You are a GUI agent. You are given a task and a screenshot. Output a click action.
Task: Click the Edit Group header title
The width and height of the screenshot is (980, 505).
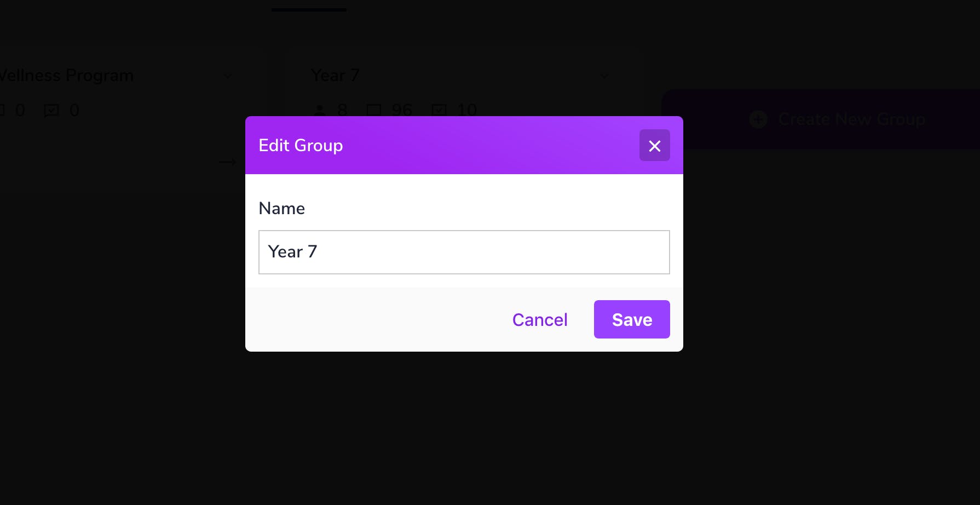coord(301,145)
